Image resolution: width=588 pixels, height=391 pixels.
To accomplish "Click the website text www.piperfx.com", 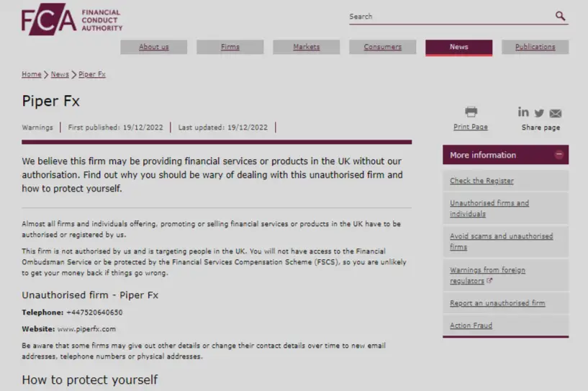I will pyautogui.click(x=86, y=329).
